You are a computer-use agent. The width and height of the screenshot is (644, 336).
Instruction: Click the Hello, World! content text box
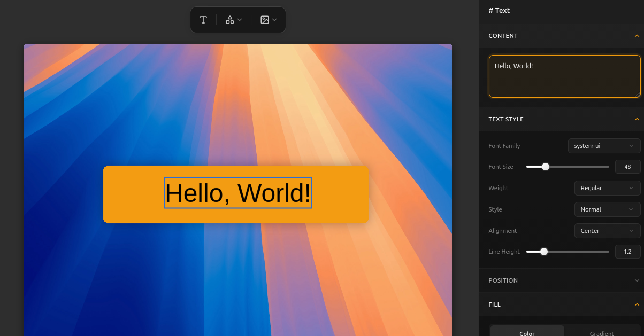(x=564, y=76)
